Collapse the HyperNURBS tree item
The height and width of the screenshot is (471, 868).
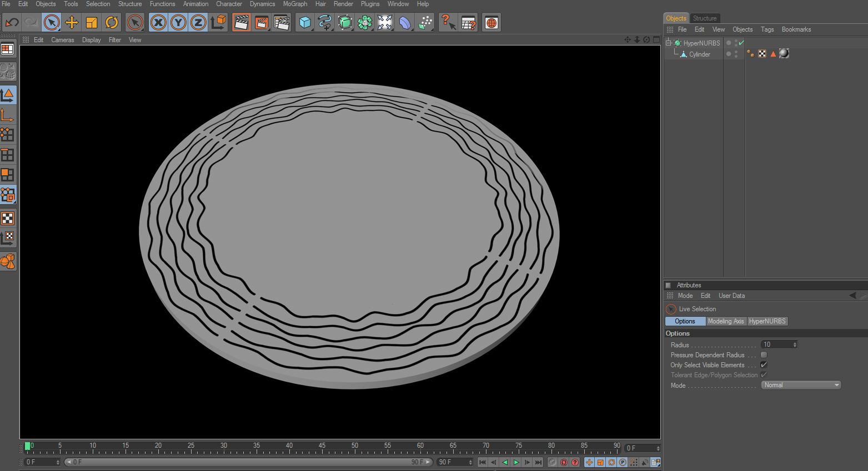[x=669, y=43]
